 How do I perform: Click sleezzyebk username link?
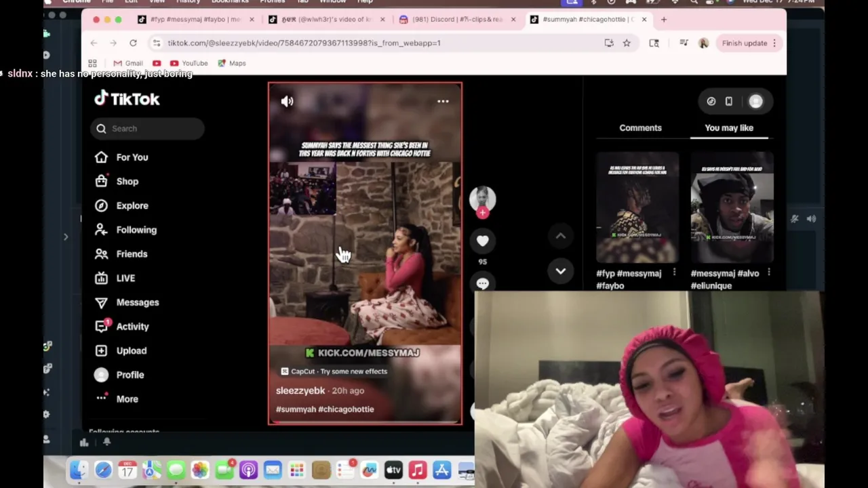pyautogui.click(x=300, y=390)
